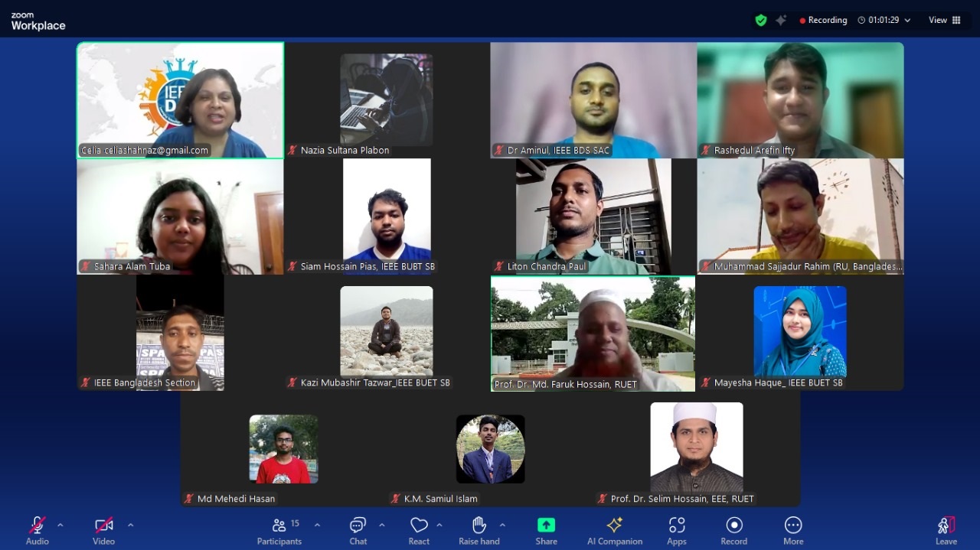Viewport: 980px width, 550px height.
Task: Click the green Share screen button
Action: pos(546,531)
